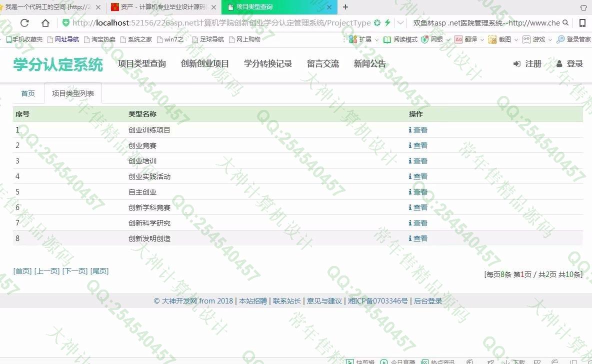Click the green security shield in address bar
Screen dimensions: 592x364
point(65,22)
